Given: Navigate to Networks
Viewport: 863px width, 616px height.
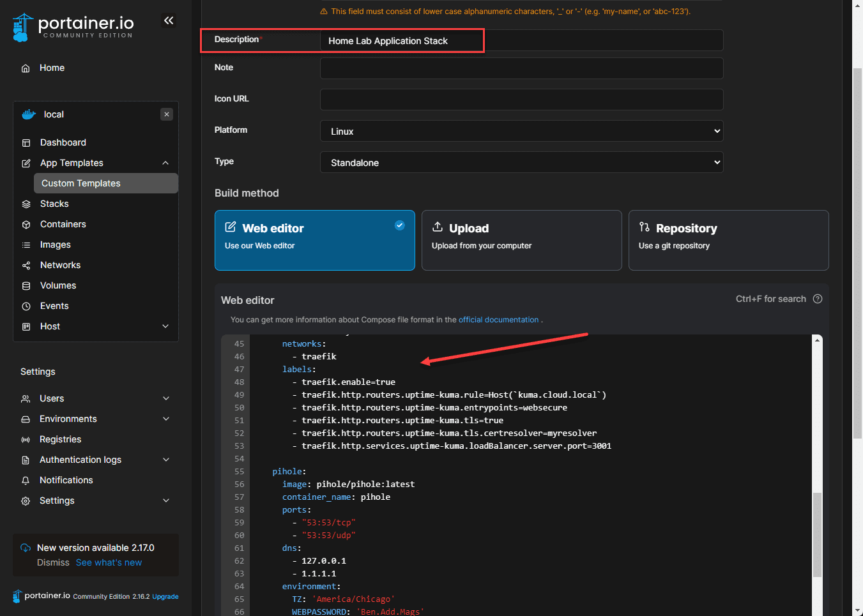Looking at the screenshot, I should (60, 265).
